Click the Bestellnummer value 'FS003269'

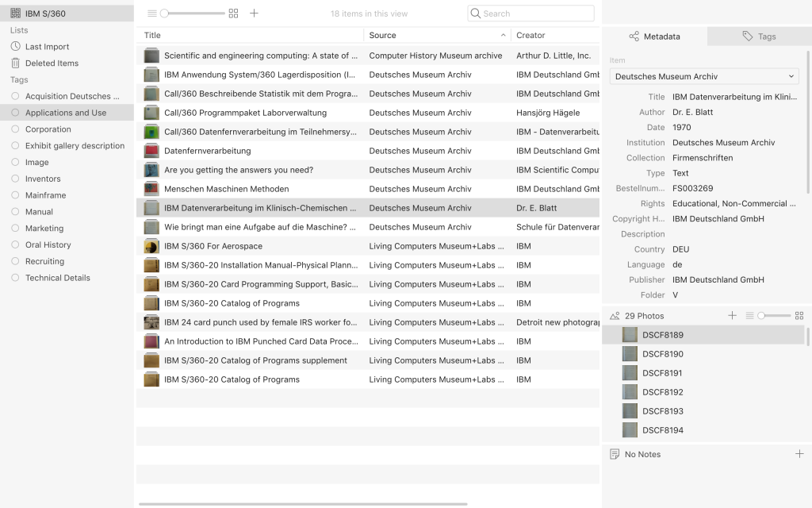[x=692, y=189]
